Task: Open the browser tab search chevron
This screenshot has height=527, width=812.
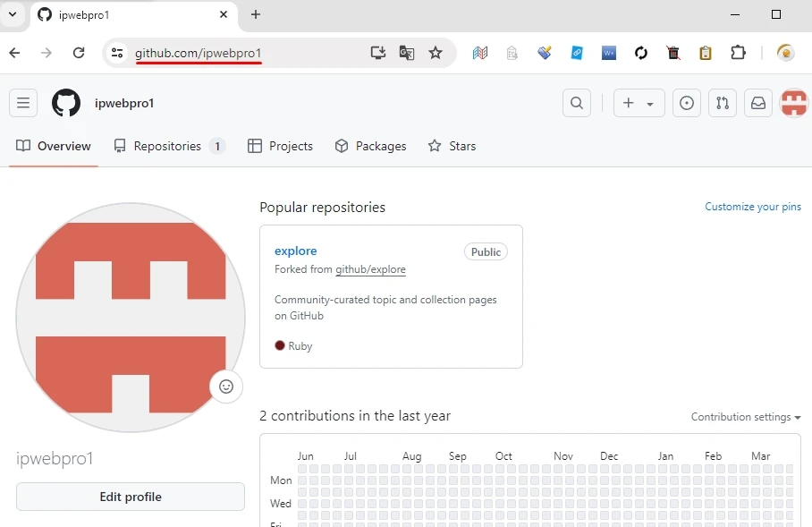Action: click(13, 14)
